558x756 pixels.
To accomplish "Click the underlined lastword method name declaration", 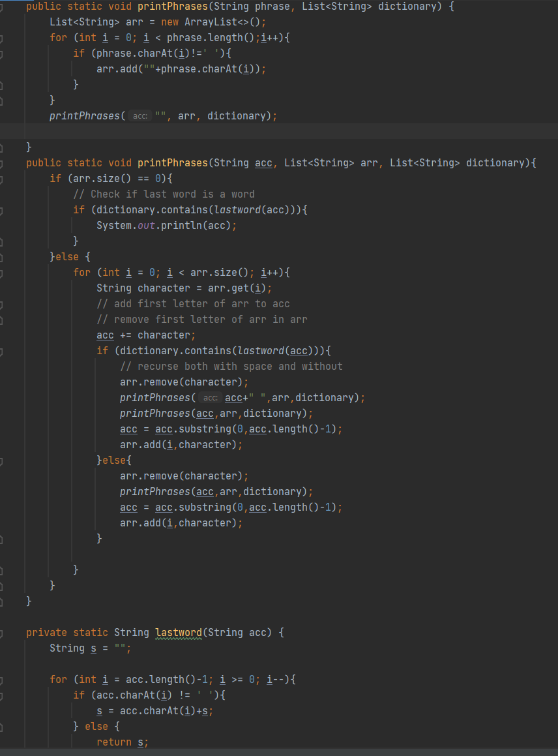I will [178, 633].
